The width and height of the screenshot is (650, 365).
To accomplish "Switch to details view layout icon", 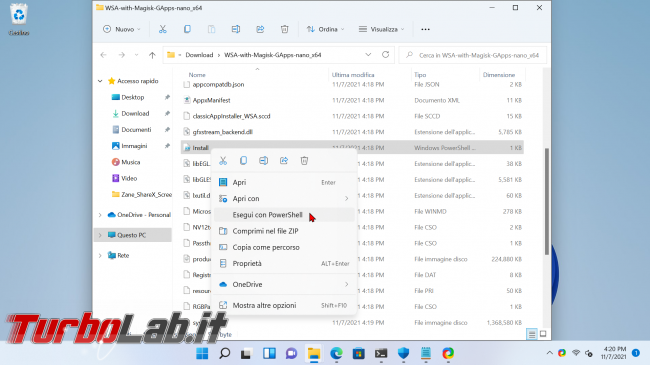I will tap(532, 334).
